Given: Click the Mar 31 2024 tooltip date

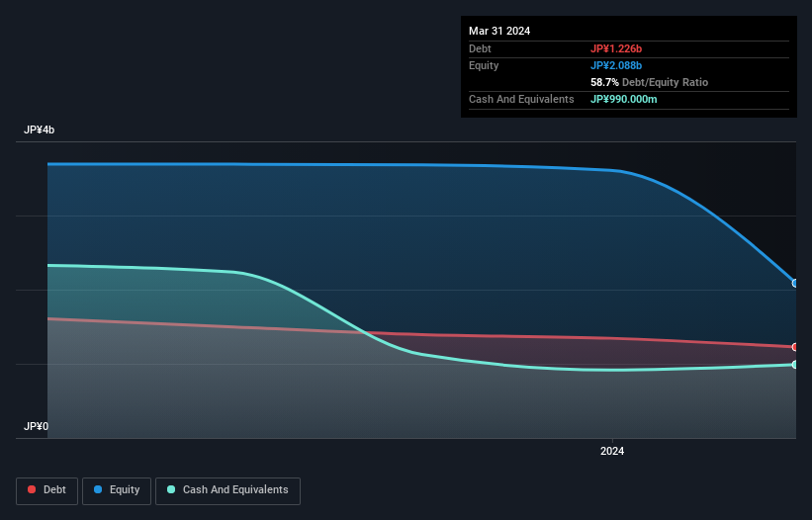Looking at the screenshot, I should coord(499,31).
